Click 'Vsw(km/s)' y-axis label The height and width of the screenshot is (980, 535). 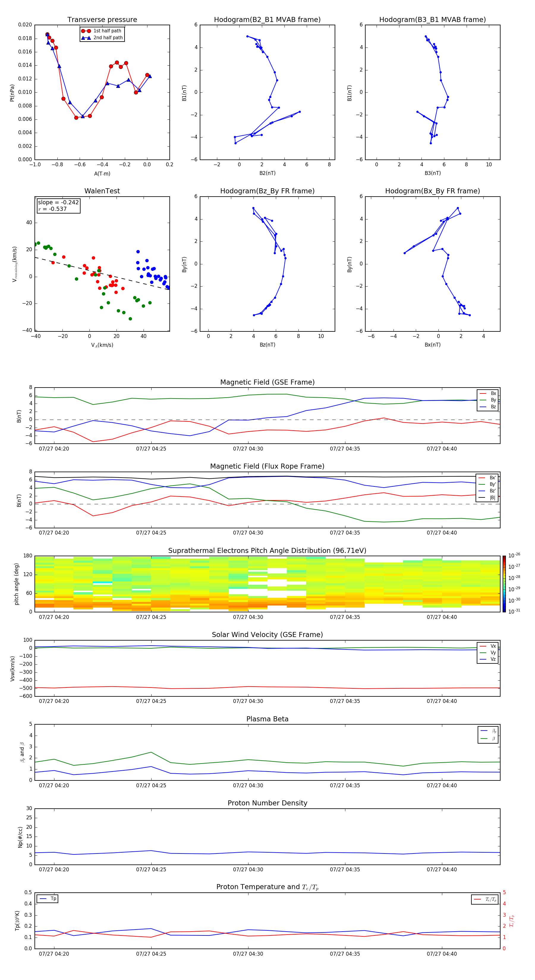pyautogui.click(x=12, y=668)
